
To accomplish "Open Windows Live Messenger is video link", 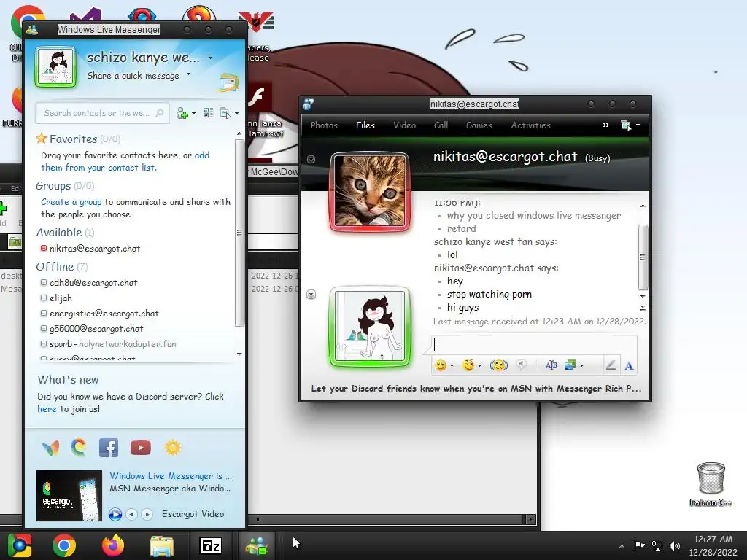I will click(171, 476).
